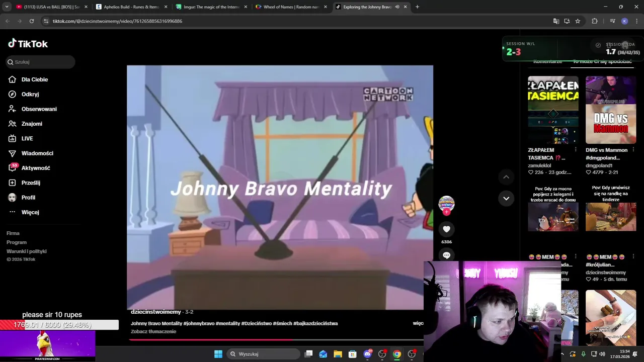Switch to Wheel of Names tab
The image size is (644, 362).
click(x=291, y=7)
